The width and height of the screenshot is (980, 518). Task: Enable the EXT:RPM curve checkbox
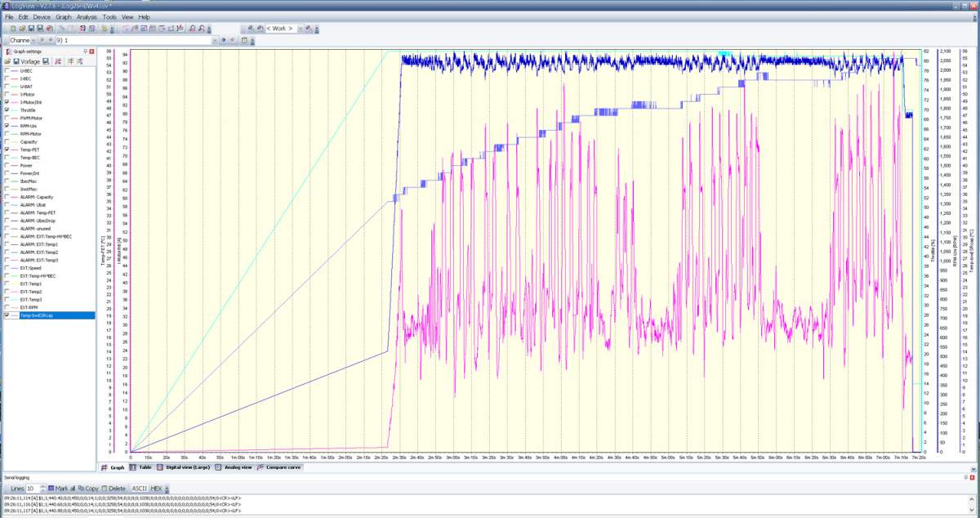(7, 307)
